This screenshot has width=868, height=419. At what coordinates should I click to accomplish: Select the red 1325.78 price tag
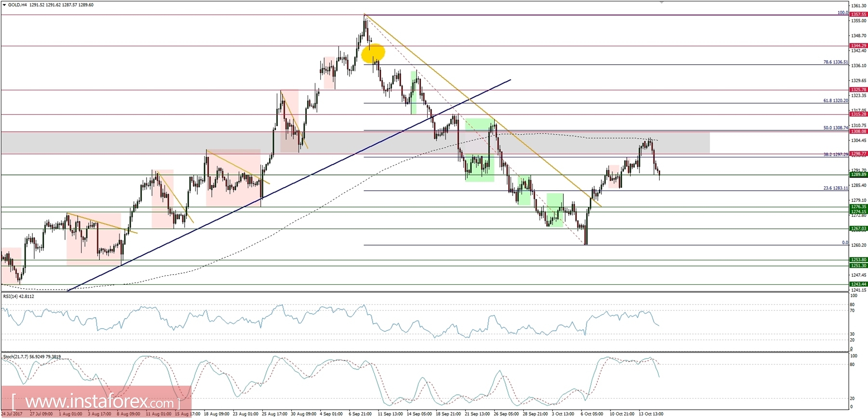[x=858, y=90]
